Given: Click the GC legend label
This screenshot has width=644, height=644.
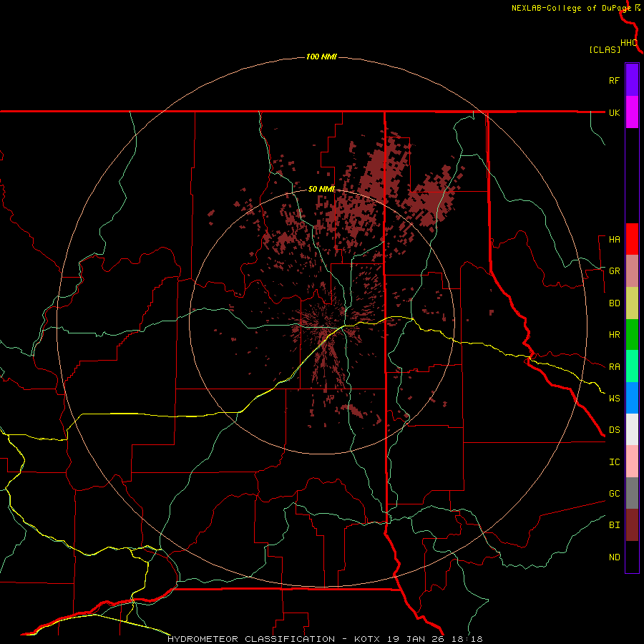Looking at the screenshot, I should pyautogui.click(x=614, y=494).
